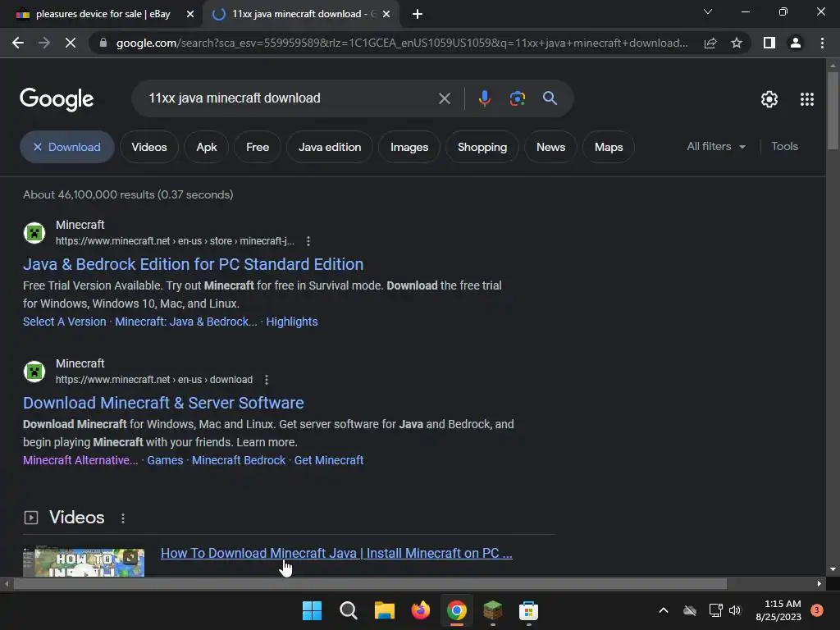Open Chrome profile menu
The width and height of the screenshot is (840, 630).
pyautogui.click(x=796, y=43)
